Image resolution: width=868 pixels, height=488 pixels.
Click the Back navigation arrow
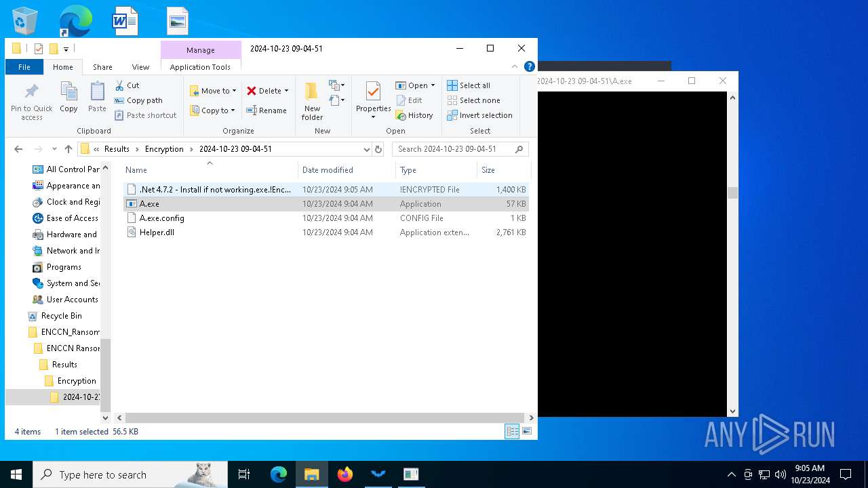click(18, 149)
